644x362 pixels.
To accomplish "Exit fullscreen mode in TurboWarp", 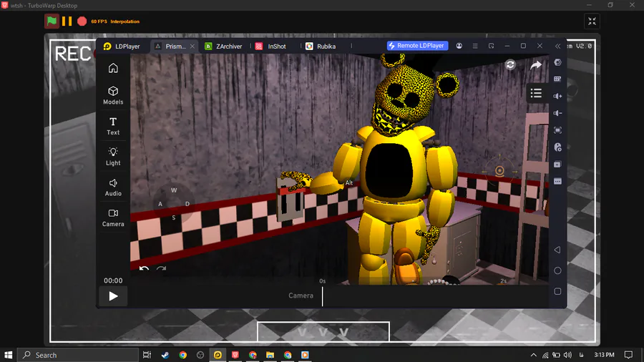I will coord(592,21).
